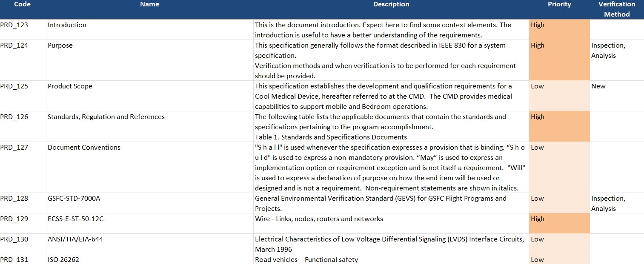This screenshot has height=264, width=644.
Task: Click the Name column header
Action: [149, 4]
